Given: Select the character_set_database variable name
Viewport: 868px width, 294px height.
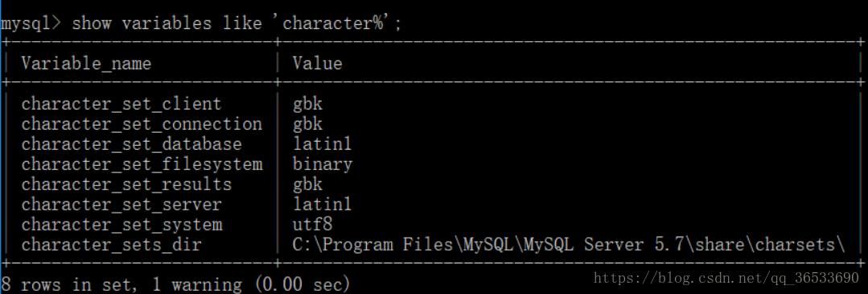Looking at the screenshot, I should [132, 144].
